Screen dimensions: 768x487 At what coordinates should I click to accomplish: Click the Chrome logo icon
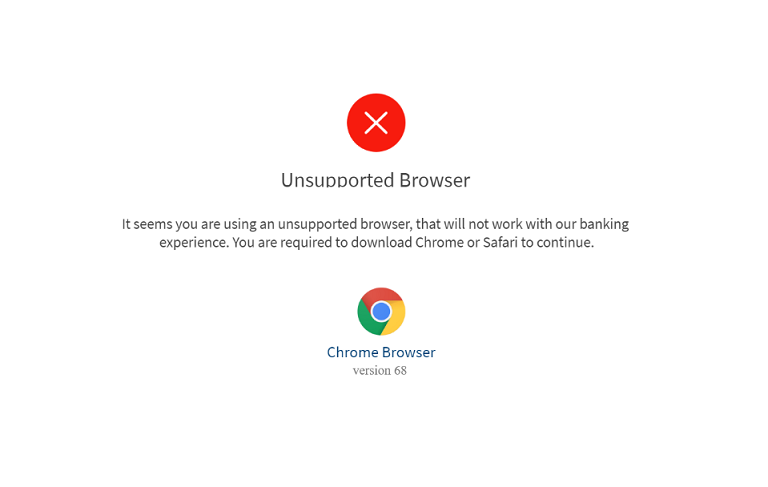click(x=381, y=311)
